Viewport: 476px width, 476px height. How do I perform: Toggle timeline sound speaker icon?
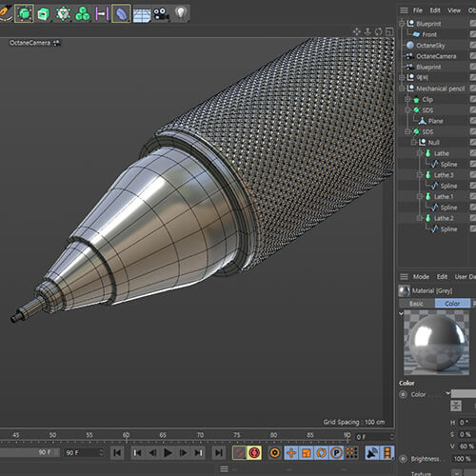[372, 453]
